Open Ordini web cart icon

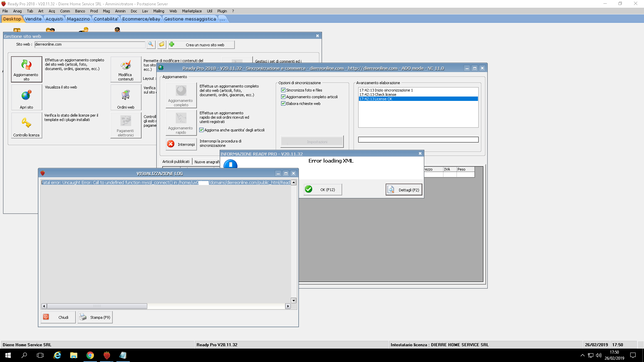click(126, 97)
